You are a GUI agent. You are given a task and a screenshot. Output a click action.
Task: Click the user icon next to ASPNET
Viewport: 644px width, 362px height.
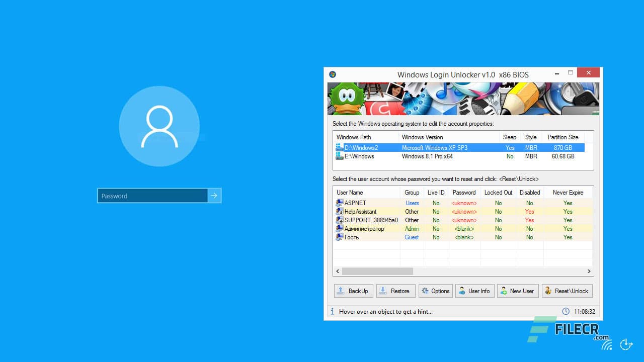pyautogui.click(x=340, y=203)
